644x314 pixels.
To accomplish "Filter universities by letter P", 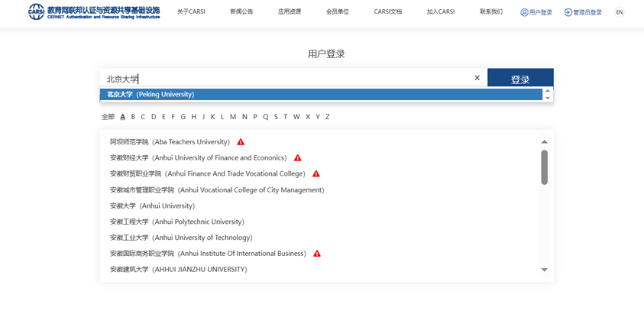I will [x=255, y=117].
